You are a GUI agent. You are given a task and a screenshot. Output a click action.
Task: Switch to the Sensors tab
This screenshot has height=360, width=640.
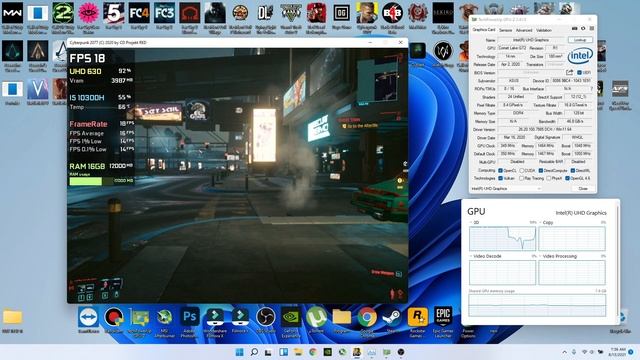(x=505, y=30)
